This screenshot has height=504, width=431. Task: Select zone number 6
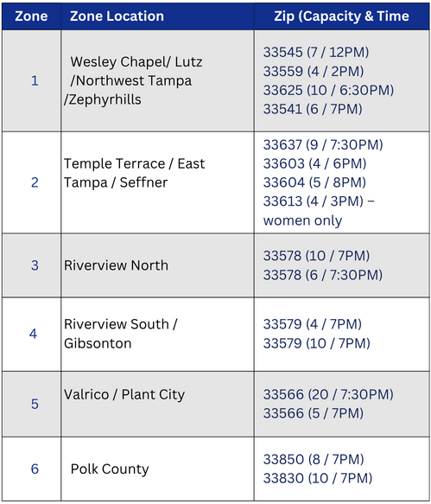click(x=35, y=469)
